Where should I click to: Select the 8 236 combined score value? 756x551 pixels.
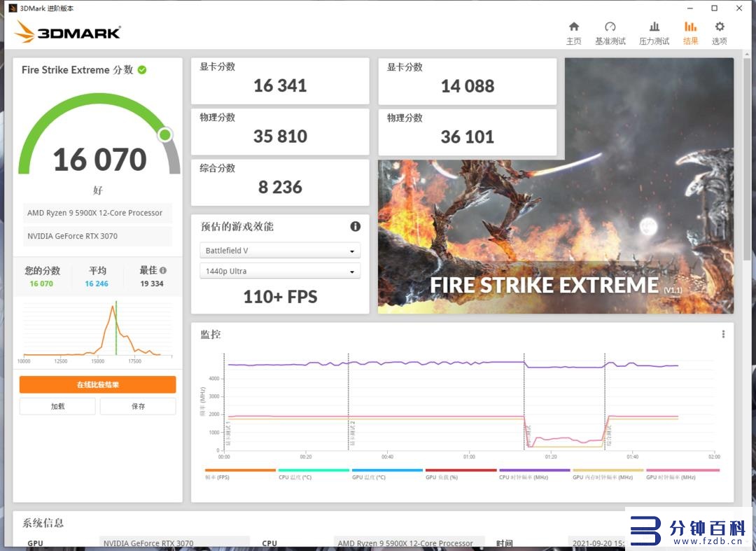coord(280,187)
